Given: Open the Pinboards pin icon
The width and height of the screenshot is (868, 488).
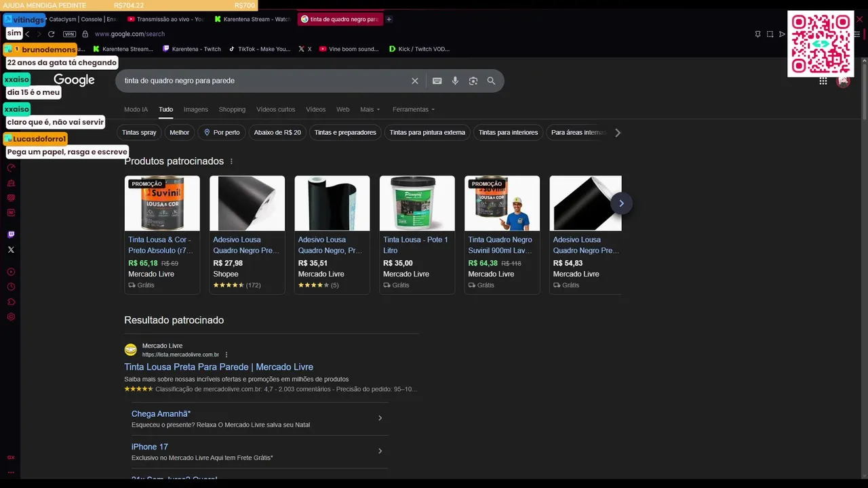Looking at the screenshot, I should tap(757, 34).
